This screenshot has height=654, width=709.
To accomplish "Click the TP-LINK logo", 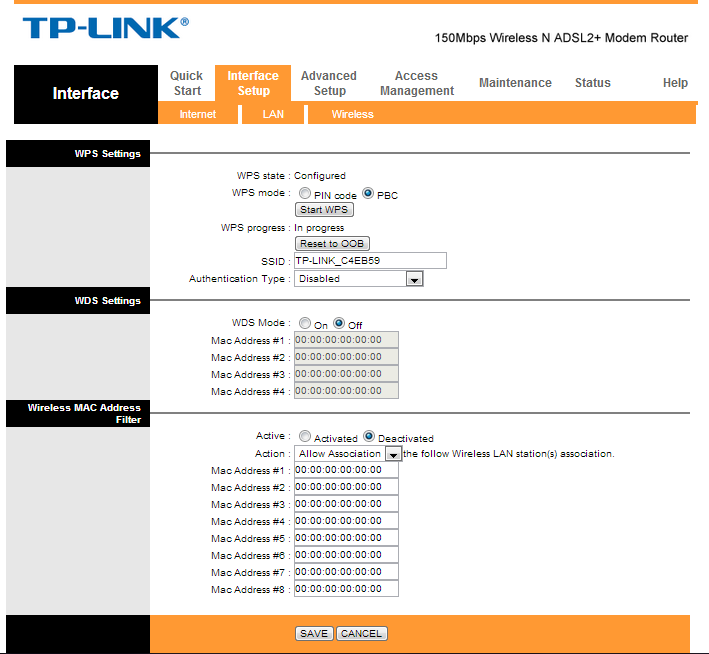I will tap(105, 28).
